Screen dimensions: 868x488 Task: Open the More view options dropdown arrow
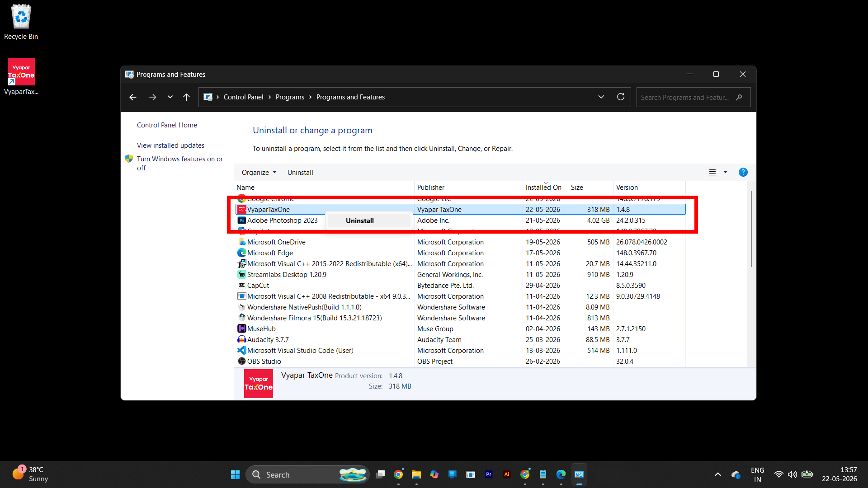click(x=725, y=173)
